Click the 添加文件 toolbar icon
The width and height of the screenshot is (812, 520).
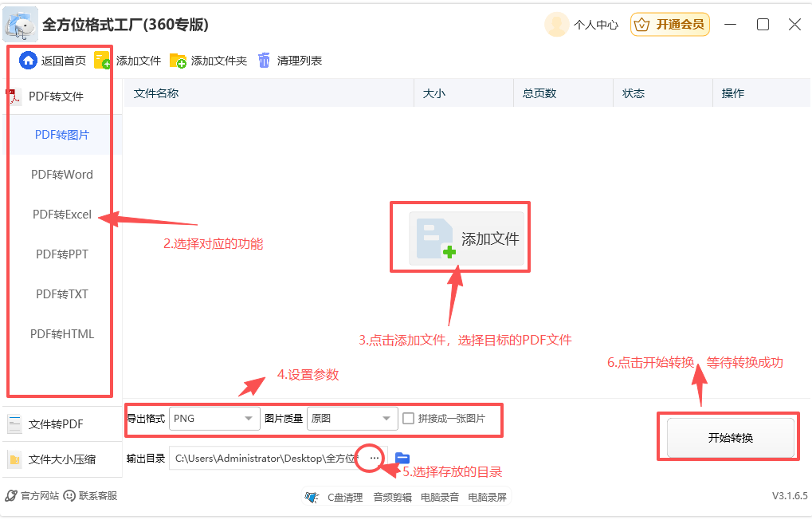tap(102, 61)
